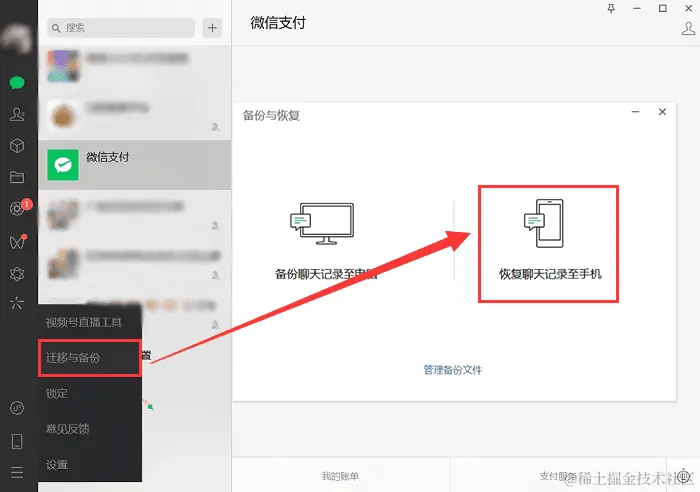Pin the WeChat window on top

click(x=611, y=8)
